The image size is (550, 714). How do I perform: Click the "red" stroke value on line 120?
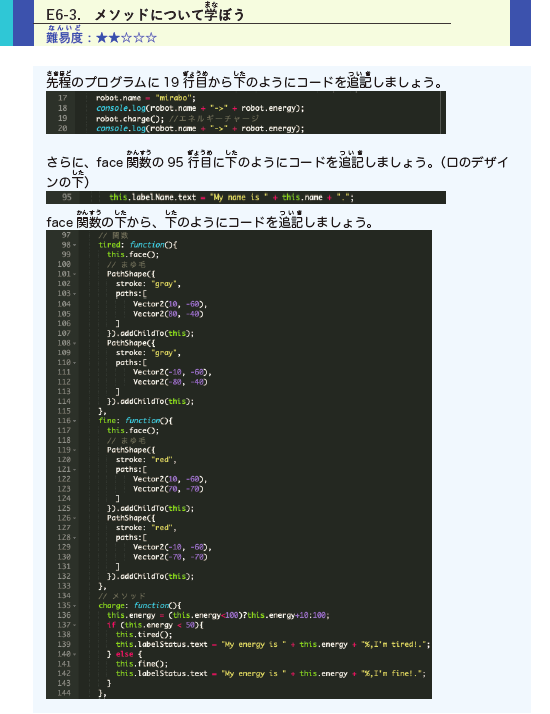click(x=163, y=460)
